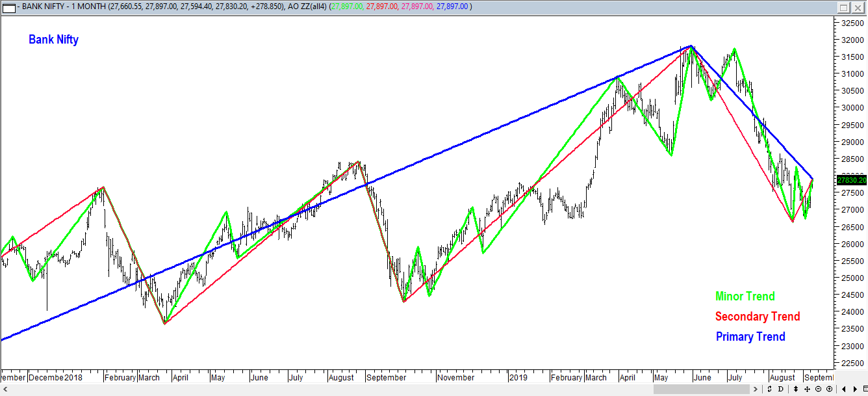The width and height of the screenshot is (868, 396).
Task: Click the blue Primary Trend legend label
Action: [x=750, y=337]
